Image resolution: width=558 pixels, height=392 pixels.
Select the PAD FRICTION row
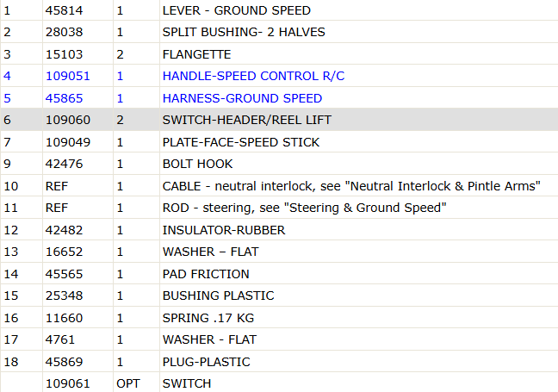point(279,274)
